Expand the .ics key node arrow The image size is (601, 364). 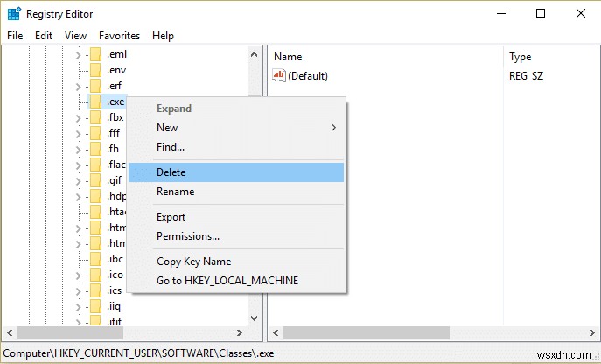pos(78,290)
